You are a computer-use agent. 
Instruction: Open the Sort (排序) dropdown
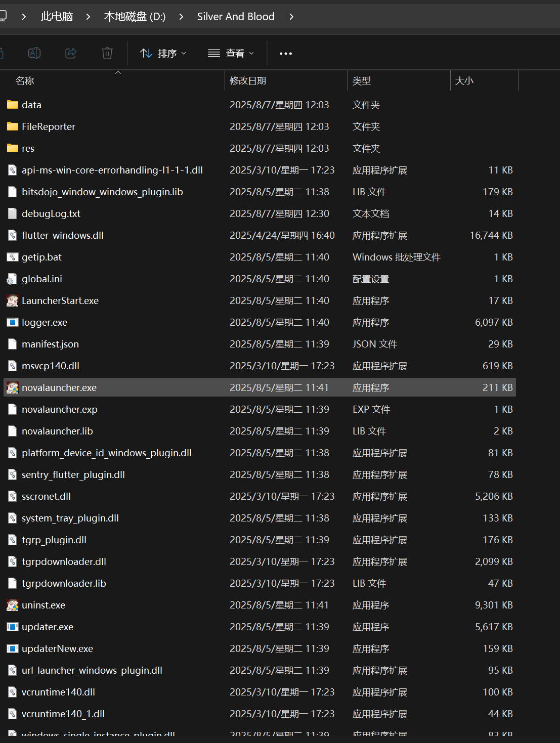[163, 53]
